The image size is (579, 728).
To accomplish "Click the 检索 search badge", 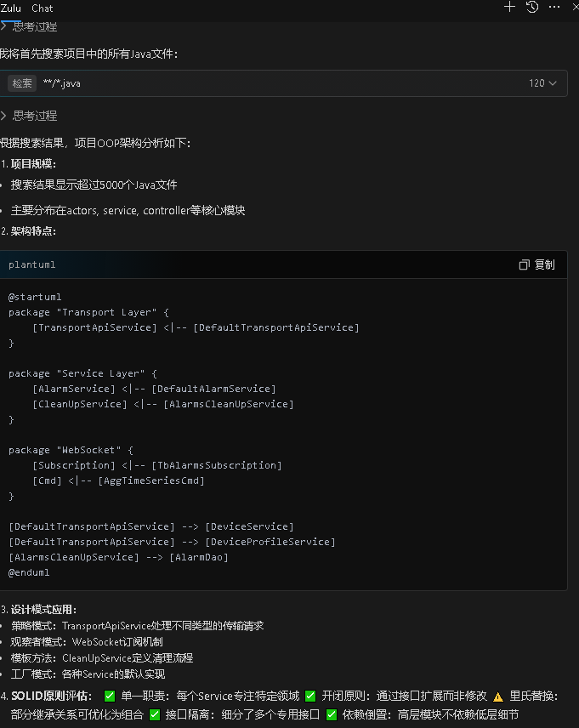I will click(22, 83).
